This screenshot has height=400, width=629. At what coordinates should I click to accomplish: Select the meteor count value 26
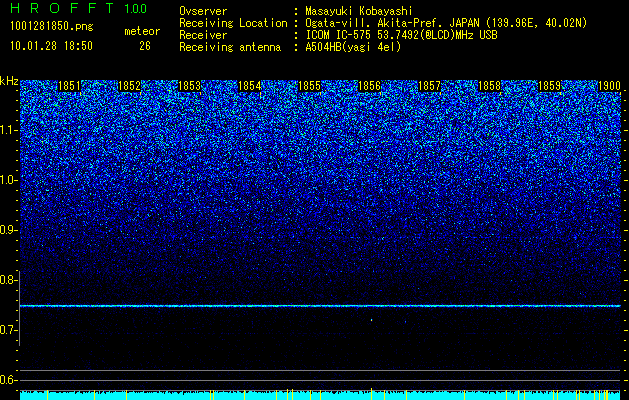145,46
